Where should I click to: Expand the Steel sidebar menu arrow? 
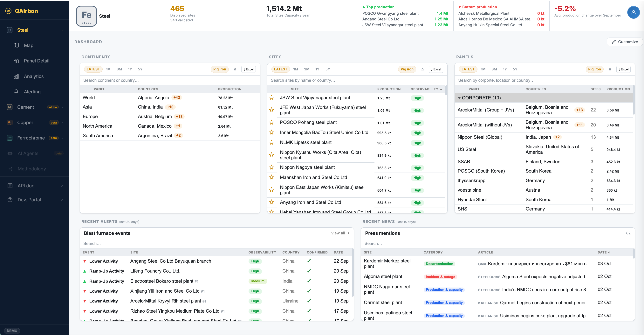[63, 30]
